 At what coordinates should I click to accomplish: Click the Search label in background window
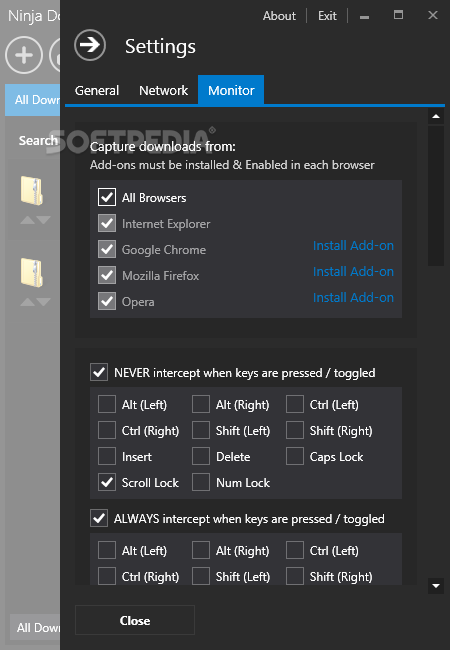tap(38, 141)
